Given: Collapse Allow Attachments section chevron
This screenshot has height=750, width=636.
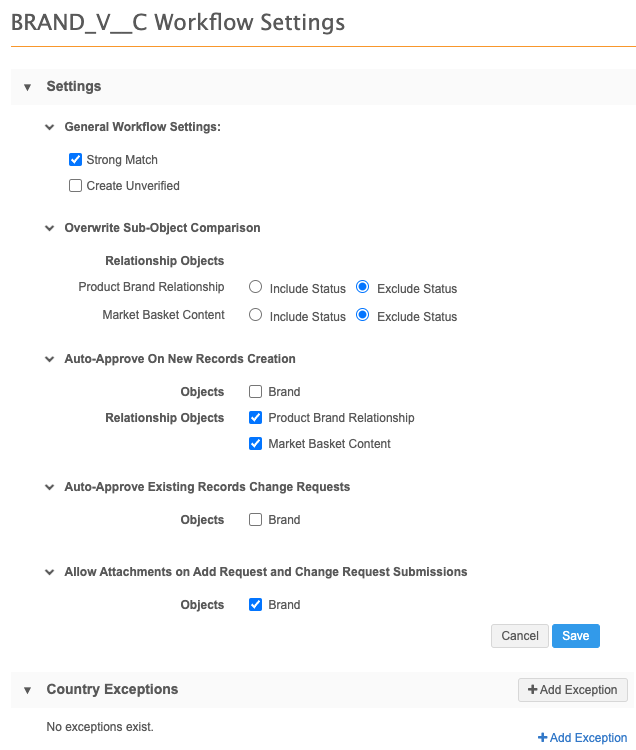Looking at the screenshot, I should point(49,572).
